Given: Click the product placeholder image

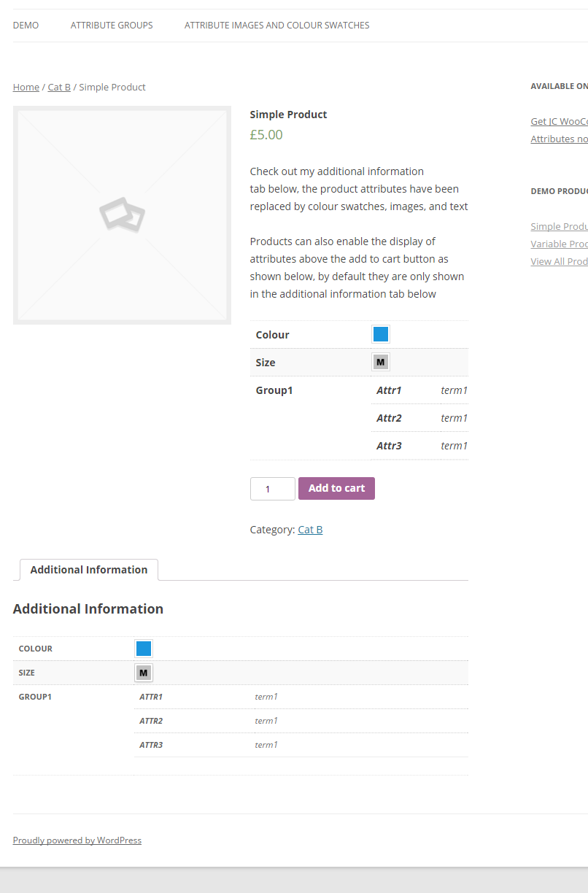Looking at the screenshot, I should (122, 215).
